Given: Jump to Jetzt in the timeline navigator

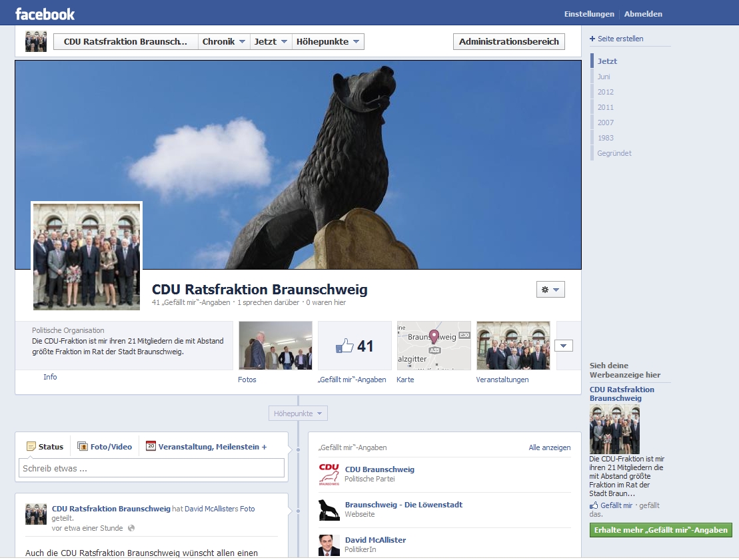Looking at the screenshot, I should (x=607, y=61).
